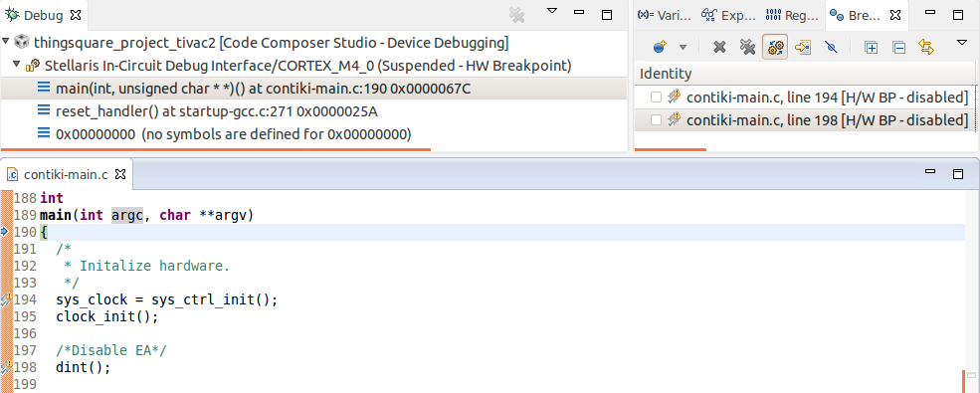Click the Debug view's remove all terminated icon
This screenshot has width=980, height=393.
point(516,14)
